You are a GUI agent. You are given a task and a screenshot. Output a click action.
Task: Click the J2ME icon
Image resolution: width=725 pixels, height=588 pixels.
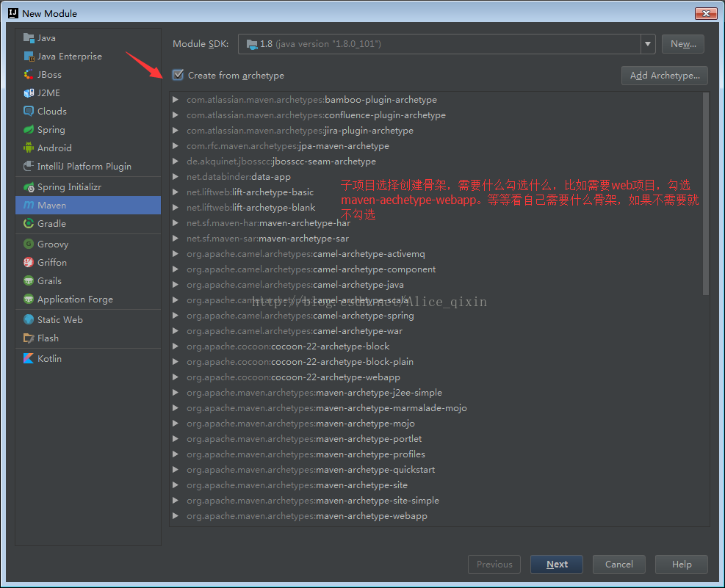click(x=29, y=92)
